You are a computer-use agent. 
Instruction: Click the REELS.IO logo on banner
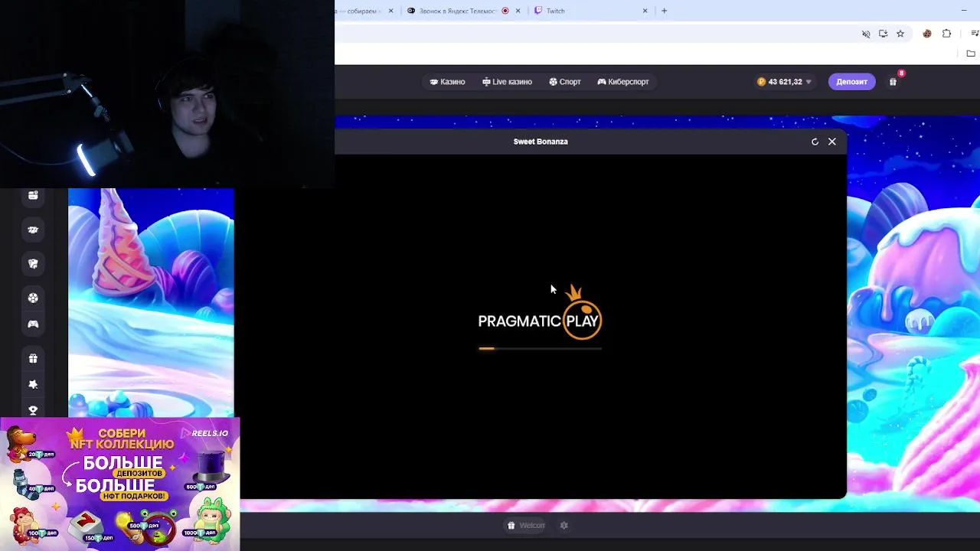click(204, 433)
